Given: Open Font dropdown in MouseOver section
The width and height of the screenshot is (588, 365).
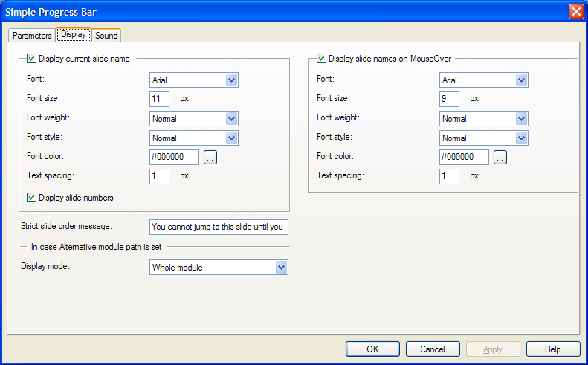Looking at the screenshot, I should coord(521,80).
